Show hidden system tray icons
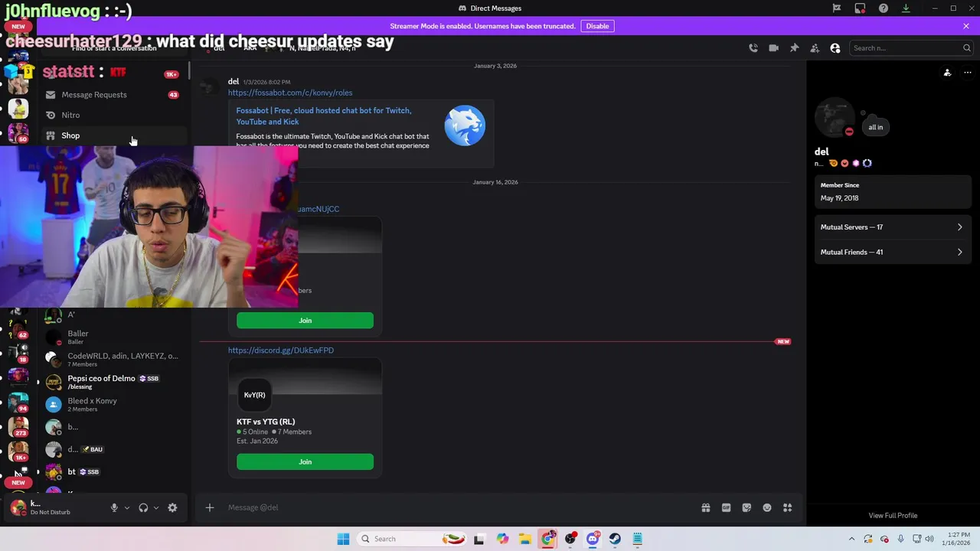 [851, 539]
